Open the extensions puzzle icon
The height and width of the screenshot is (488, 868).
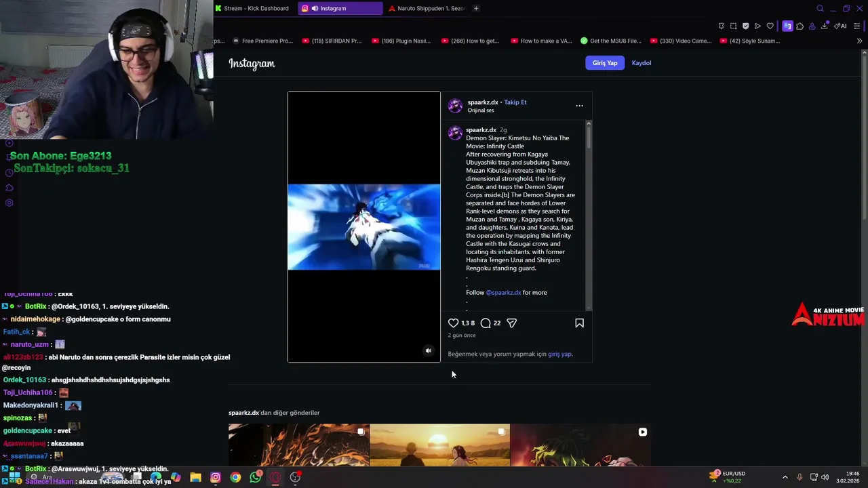click(800, 26)
